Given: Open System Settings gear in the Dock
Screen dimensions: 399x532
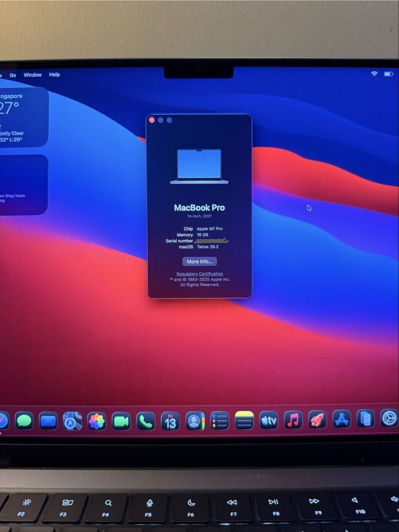Looking at the screenshot, I should (x=389, y=418).
